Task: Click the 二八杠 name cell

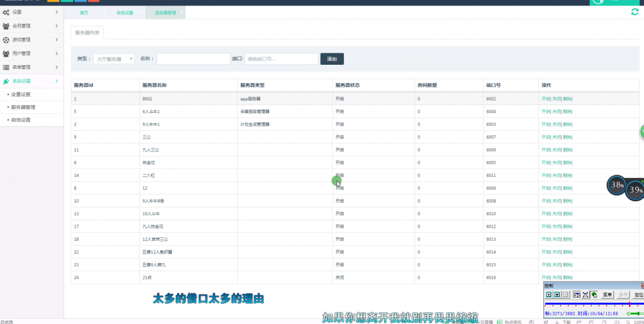Action: tap(148, 176)
